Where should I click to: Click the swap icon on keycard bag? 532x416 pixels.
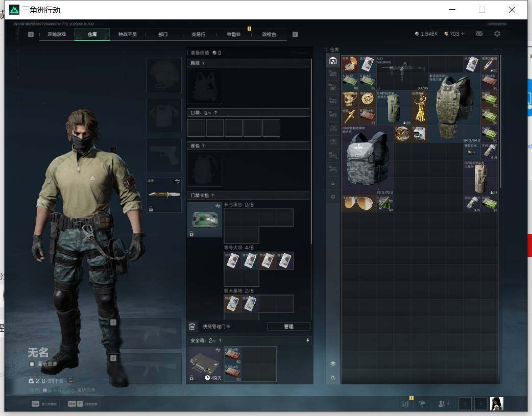coord(217,206)
